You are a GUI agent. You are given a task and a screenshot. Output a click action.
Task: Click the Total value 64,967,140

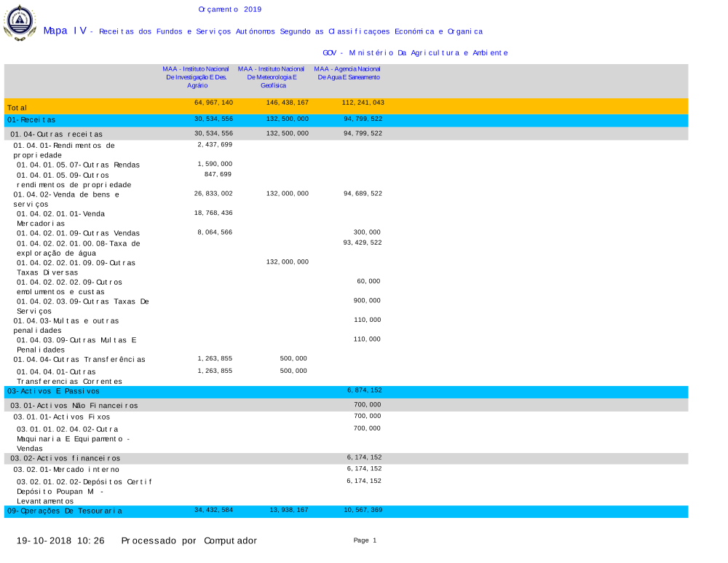[213, 103]
